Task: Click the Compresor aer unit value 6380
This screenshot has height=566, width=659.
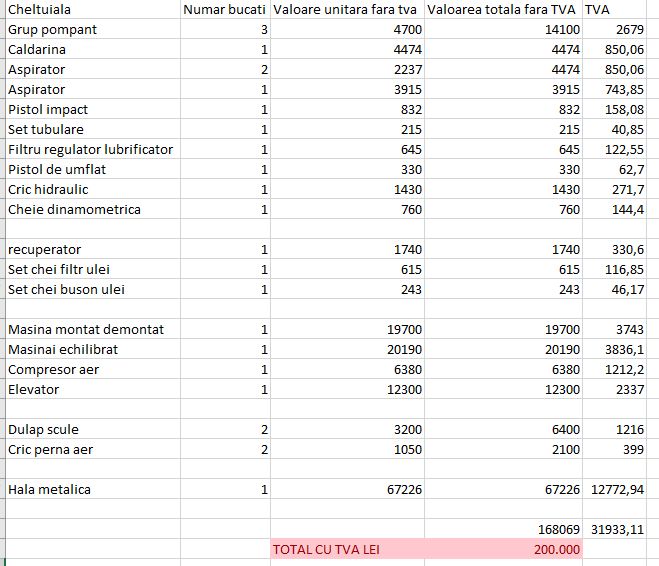Action: 347,369
